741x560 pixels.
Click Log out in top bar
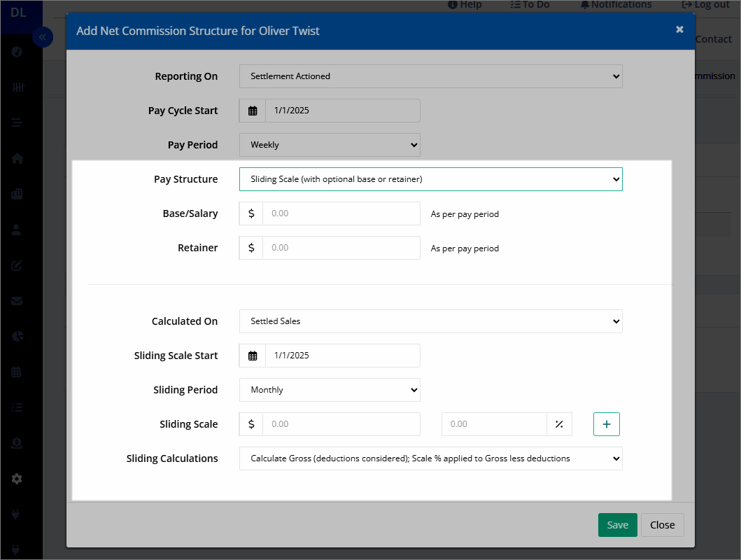click(705, 5)
